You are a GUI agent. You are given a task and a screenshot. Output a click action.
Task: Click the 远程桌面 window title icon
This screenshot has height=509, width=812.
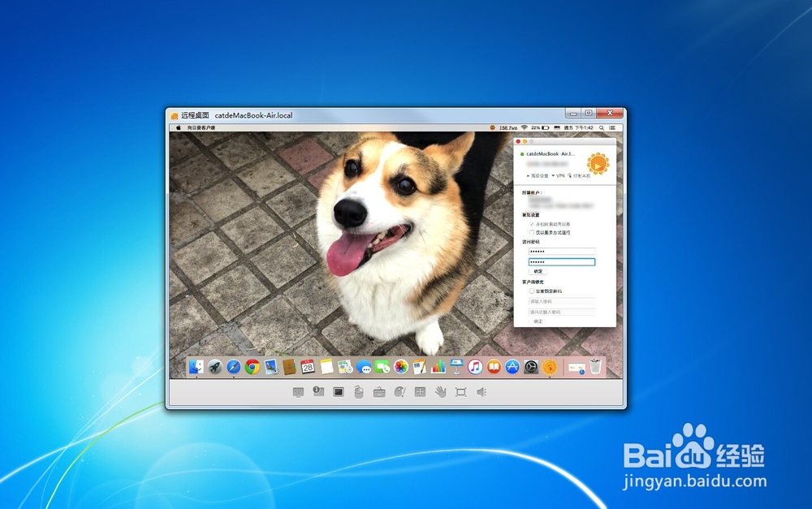point(175,115)
